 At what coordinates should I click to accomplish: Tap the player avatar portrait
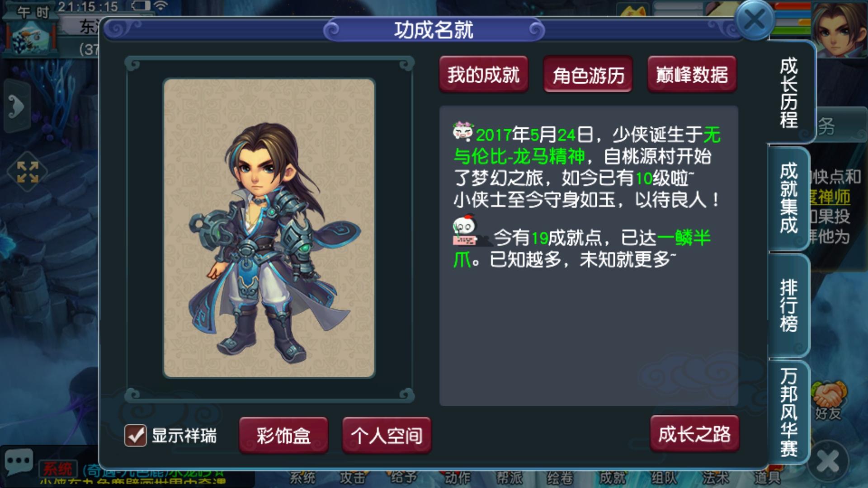[840, 30]
